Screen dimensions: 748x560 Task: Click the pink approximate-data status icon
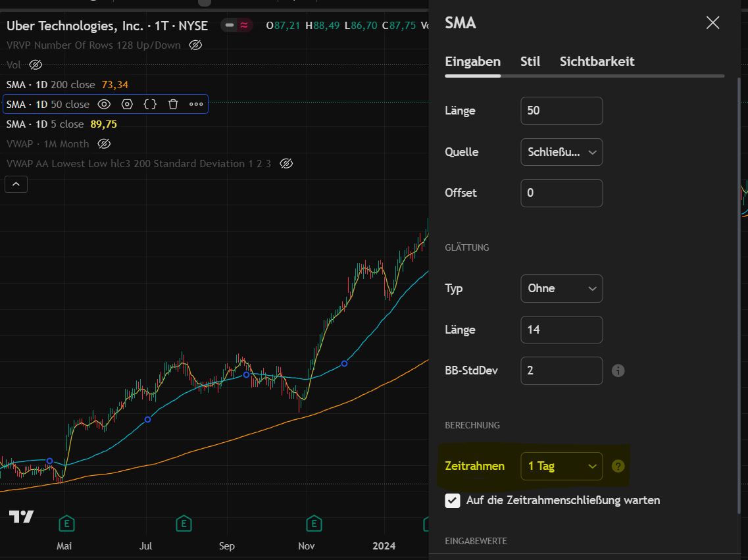click(x=244, y=25)
